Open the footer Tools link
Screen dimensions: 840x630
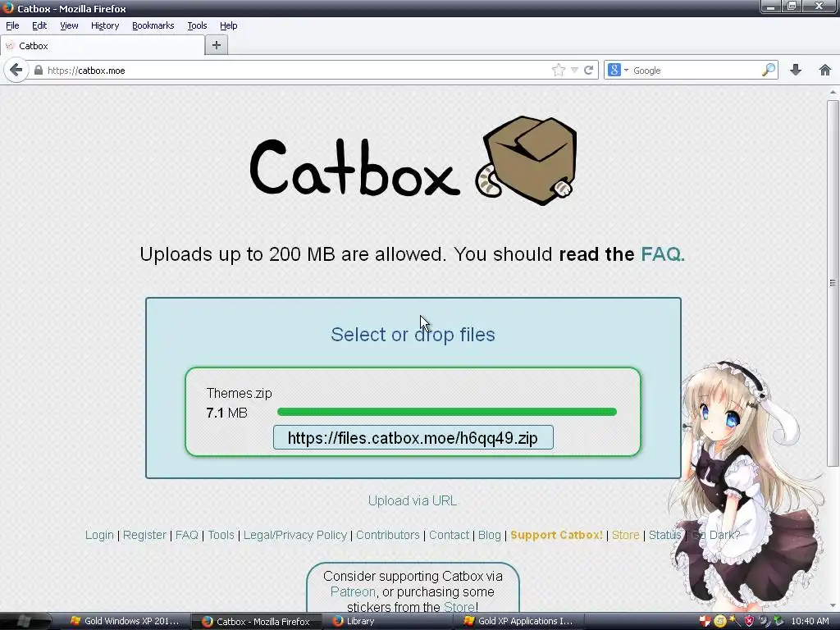[x=221, y=535]
